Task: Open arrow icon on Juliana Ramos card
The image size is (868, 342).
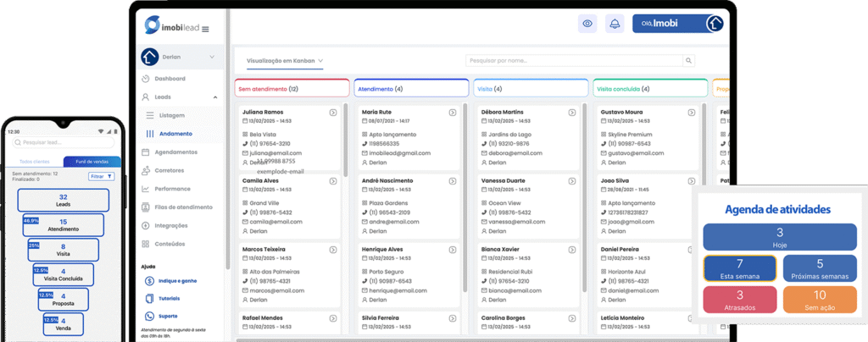Action: (333, 113)
